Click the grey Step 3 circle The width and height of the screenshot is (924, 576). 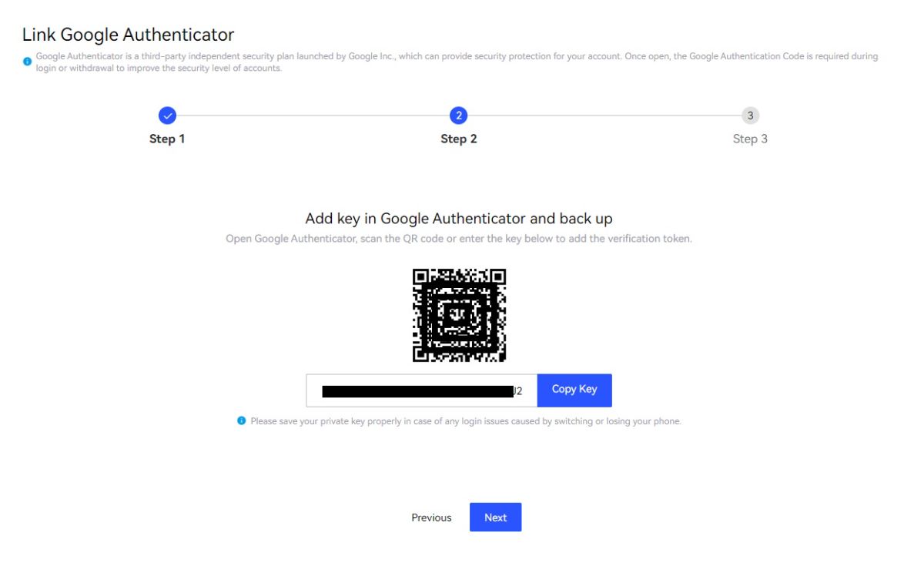750,116
